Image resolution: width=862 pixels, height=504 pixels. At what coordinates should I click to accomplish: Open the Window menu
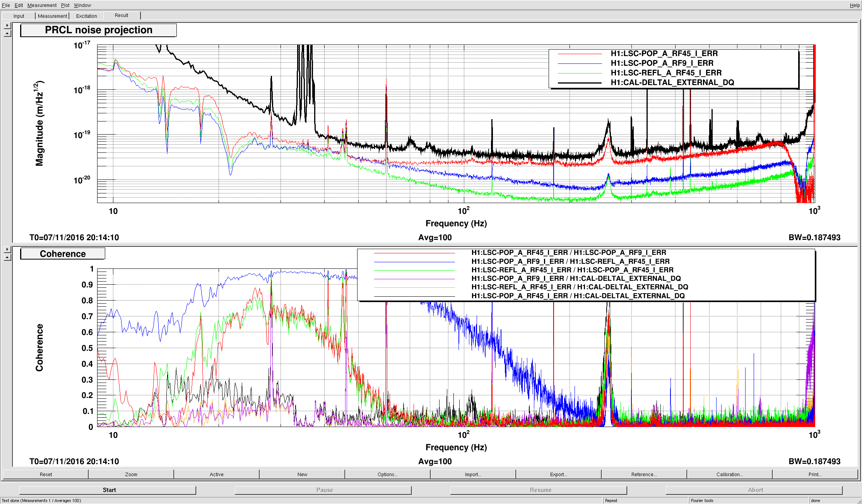82,5
